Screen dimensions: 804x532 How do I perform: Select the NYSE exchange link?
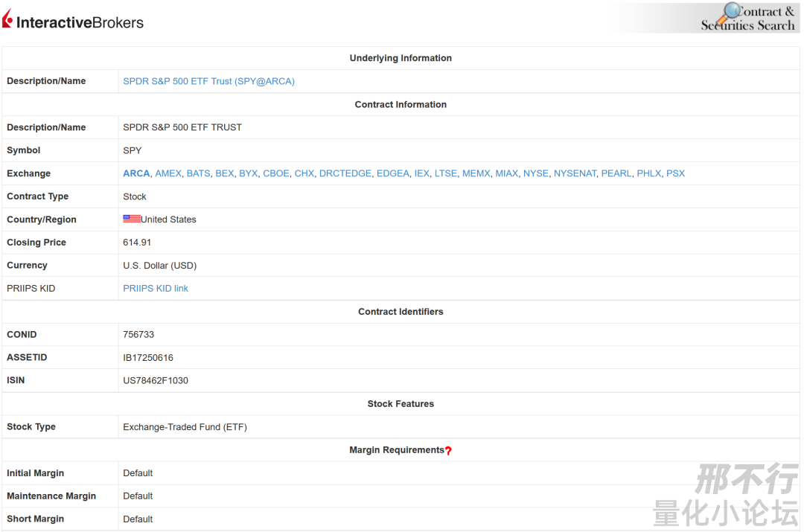tap(536, 173)
